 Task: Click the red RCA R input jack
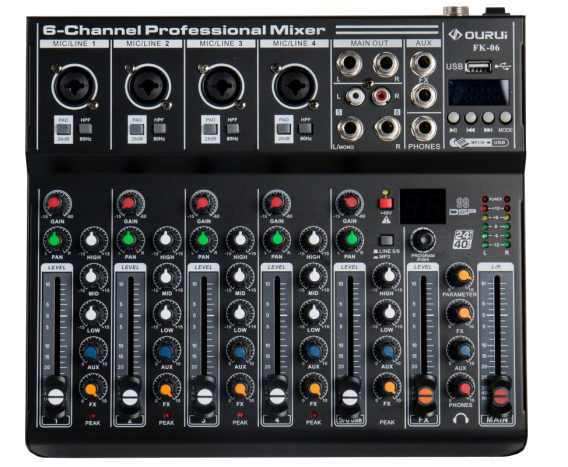pyautogui.click(x=381, y=96)
